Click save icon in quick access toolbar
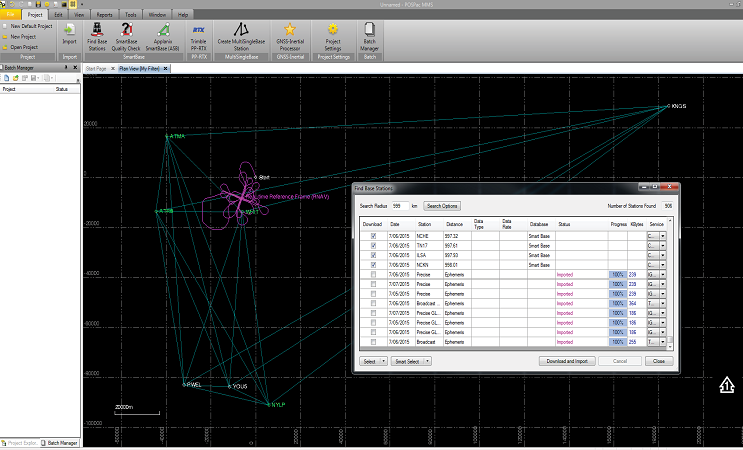 tap(38, 4)
